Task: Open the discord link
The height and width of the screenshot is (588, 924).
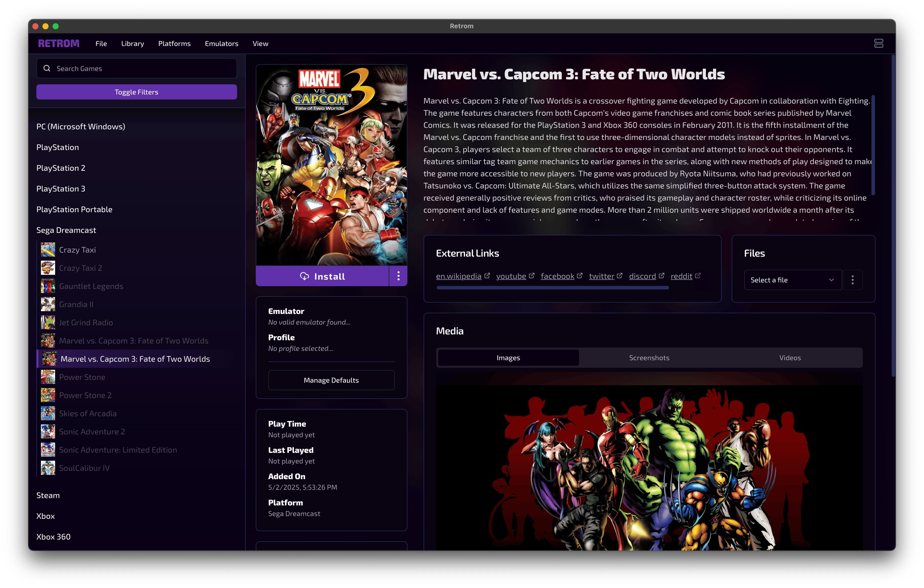Action: pyautogui.click(x=642, y=276)
